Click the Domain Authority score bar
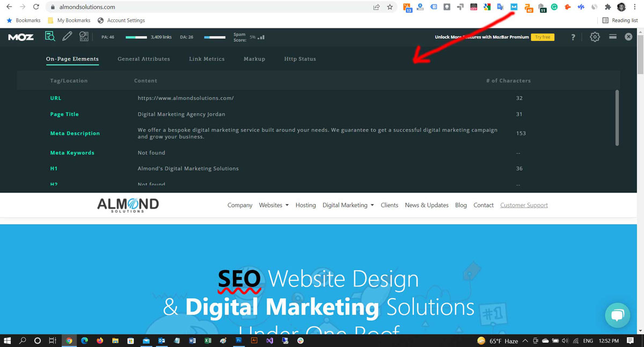644x347 pixels. click(x=215, y=37)
